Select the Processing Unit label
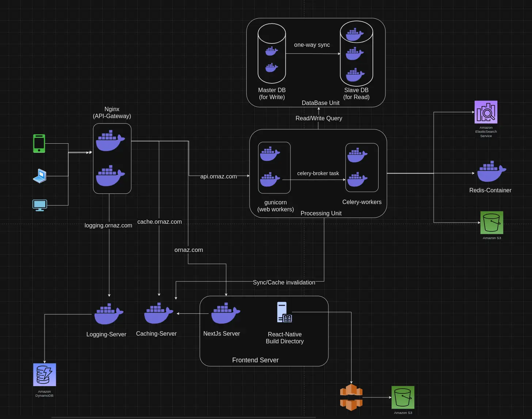Image resolution: width=532 pixels, height=419 pixels. [321, 213]
